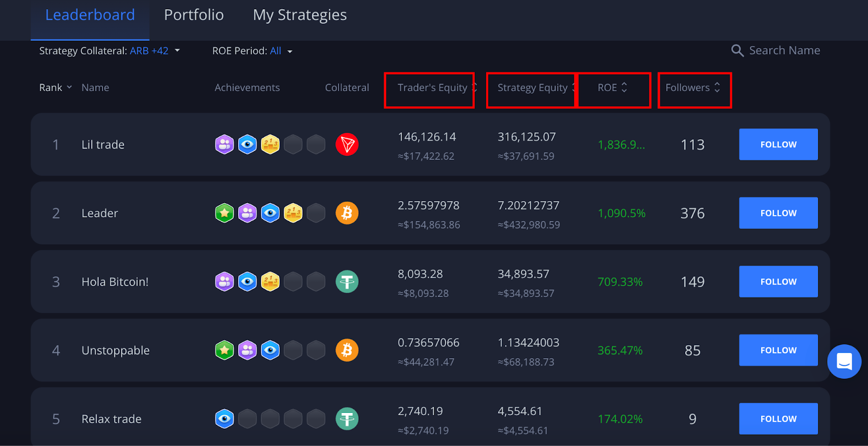The image size is (868, 446).
Task: Click Hola Bitcoin's Tether collateral icon
Action: point(347,282)
